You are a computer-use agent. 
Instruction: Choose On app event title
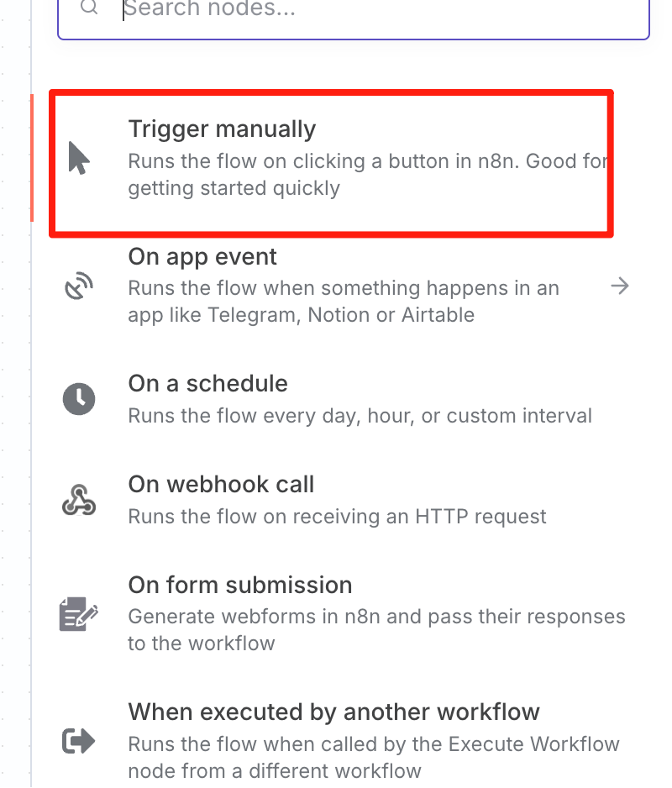(x=202, y=256)
